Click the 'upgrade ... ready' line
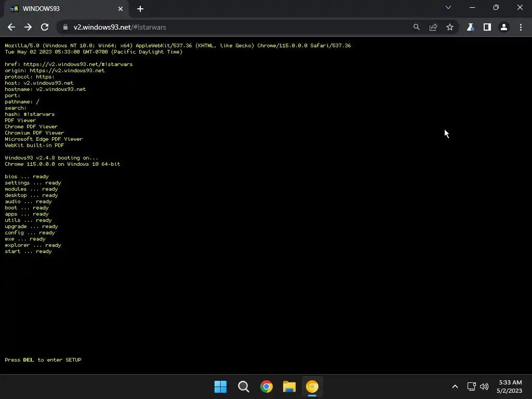 click(x=31, y=227)
